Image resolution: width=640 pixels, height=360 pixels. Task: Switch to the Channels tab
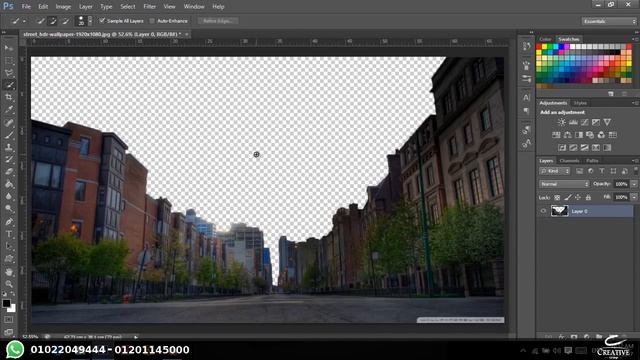point(569,161)
